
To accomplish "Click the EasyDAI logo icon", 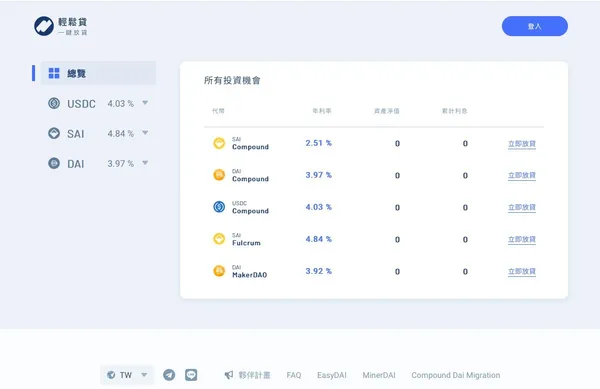I will [x=44, y=26].
